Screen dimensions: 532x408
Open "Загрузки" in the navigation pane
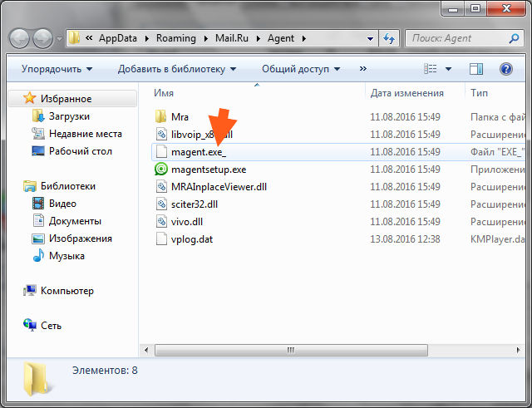[x=69, y=116]
